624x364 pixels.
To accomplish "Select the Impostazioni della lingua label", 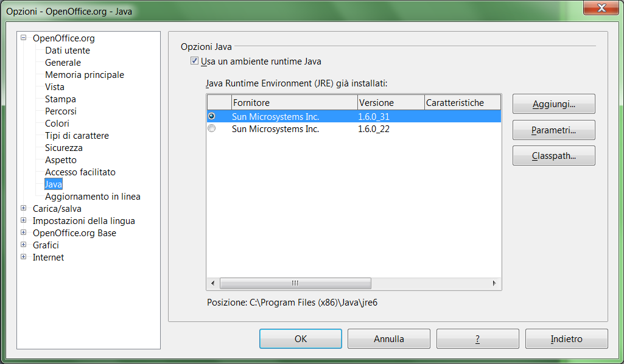I will tap(83, 221).
